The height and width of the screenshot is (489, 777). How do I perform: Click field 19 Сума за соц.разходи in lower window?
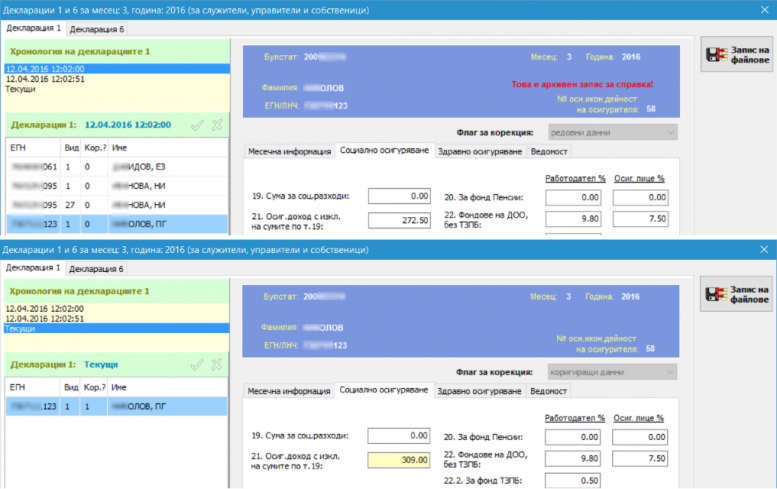pyautogui.click(x=399, y=436)
